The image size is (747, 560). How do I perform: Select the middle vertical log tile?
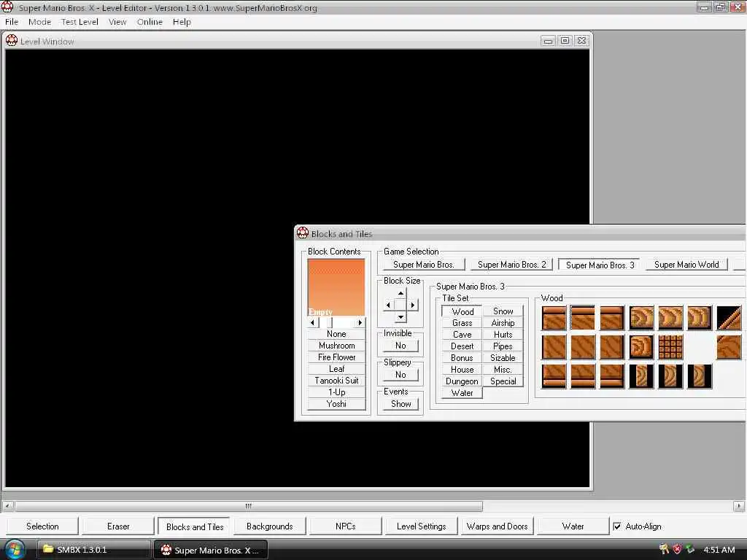point(670,376)
